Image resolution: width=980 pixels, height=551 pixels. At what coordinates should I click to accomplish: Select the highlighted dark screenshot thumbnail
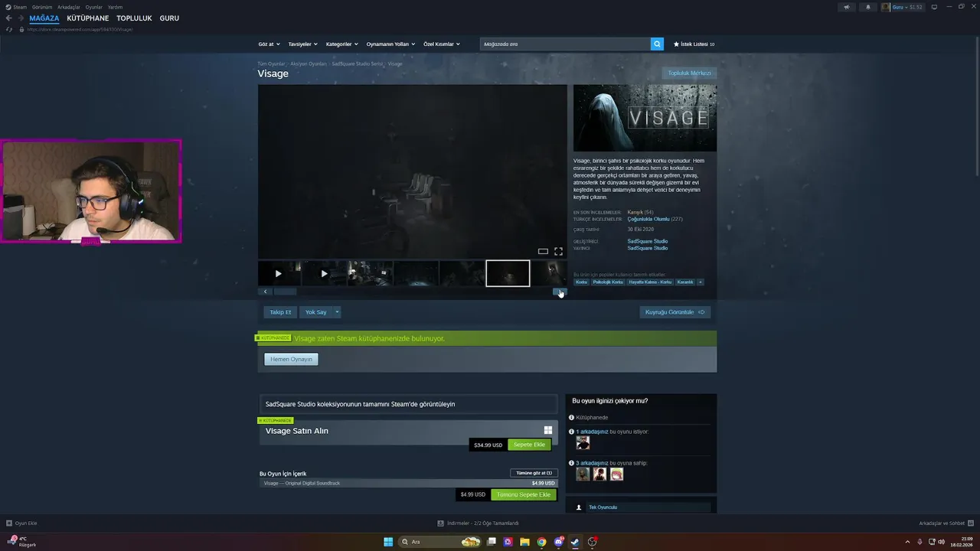pyautogui.click(x=508, y=273)
